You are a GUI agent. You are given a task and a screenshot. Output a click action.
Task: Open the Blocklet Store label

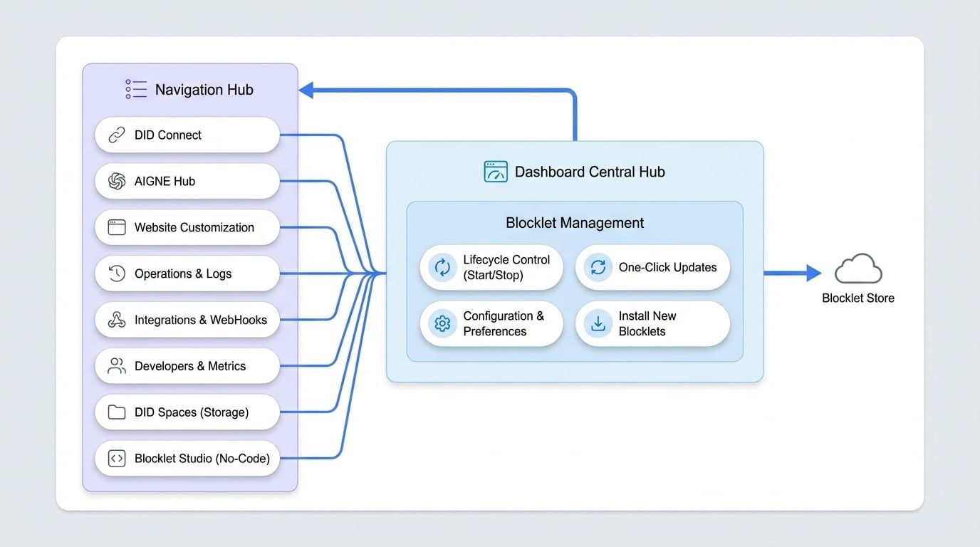[x=858, y=298]
